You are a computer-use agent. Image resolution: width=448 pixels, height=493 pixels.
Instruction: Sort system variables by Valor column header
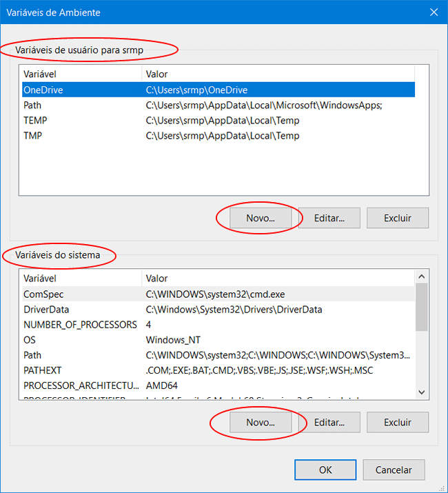point(276,279)
